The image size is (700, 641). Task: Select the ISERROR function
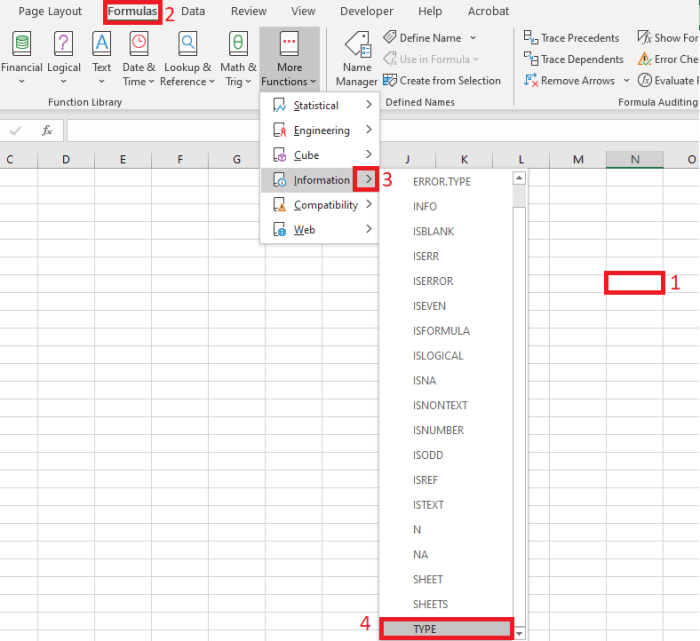pyautogui.click(x=446, y=281)
